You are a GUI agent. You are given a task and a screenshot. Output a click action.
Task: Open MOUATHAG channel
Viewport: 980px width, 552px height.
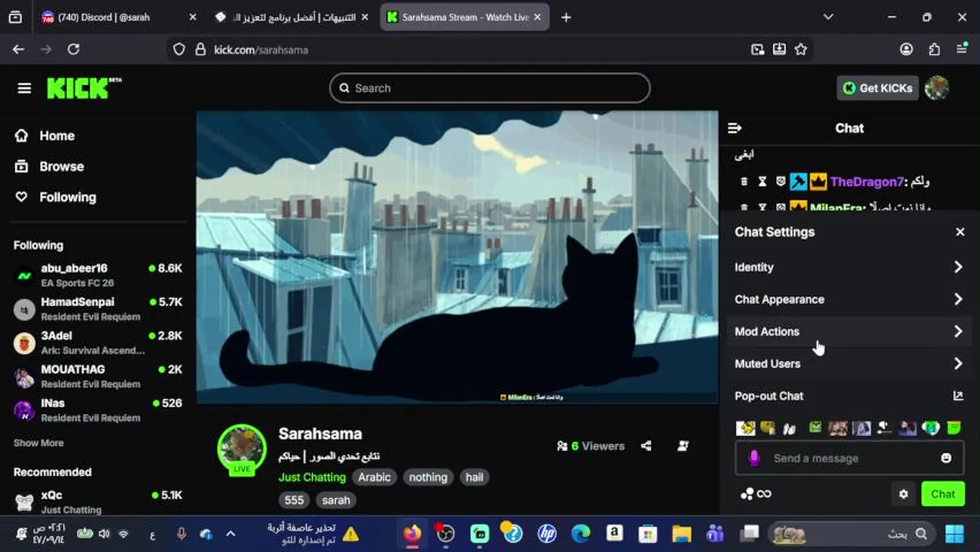click(98, 376)
